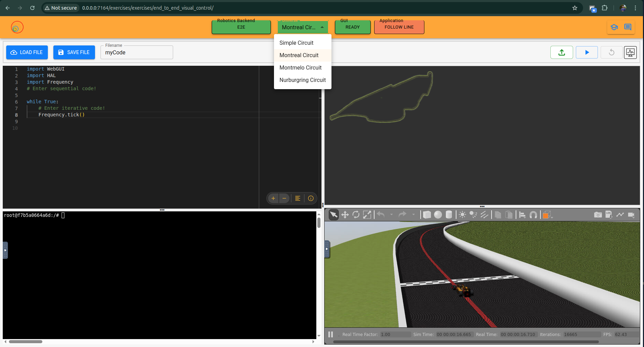Open the Chrome three-dot menu
The height and width of the screenshot is (347, 644).
(x=635, y=8)
